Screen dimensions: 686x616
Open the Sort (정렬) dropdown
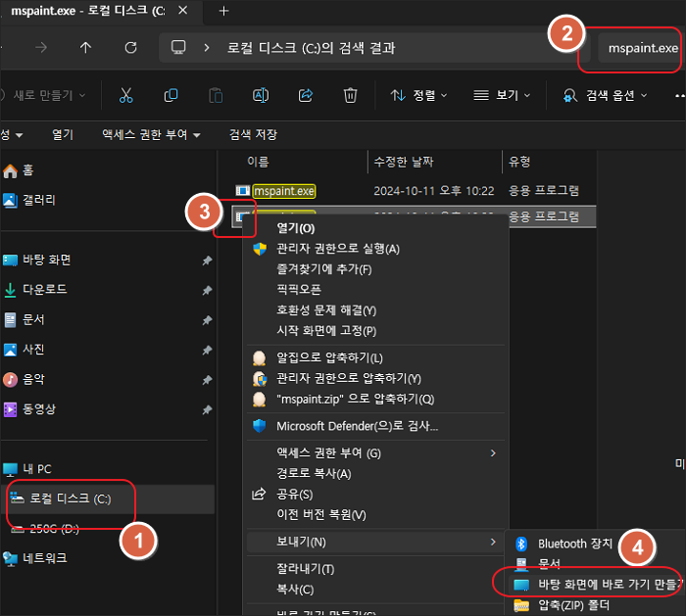pyautogui.click(x=418, y=95)
